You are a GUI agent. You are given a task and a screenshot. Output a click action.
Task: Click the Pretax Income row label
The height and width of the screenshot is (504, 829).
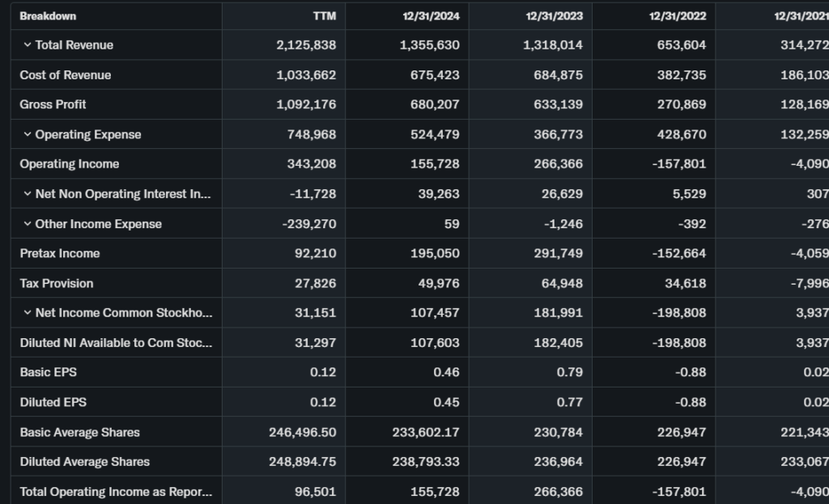(60, 253)
